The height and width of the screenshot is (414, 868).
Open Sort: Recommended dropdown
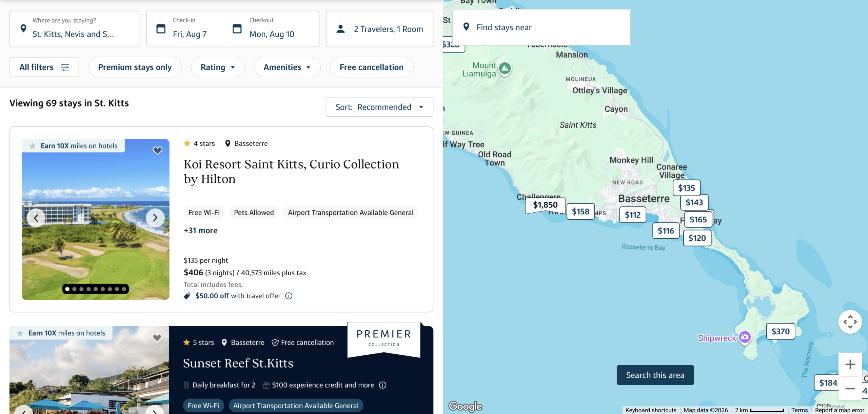coord(379,107)
